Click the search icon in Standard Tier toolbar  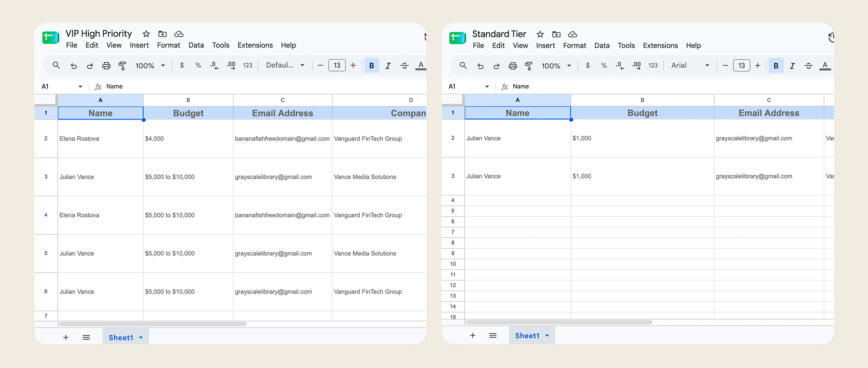(x=463, y=65)
